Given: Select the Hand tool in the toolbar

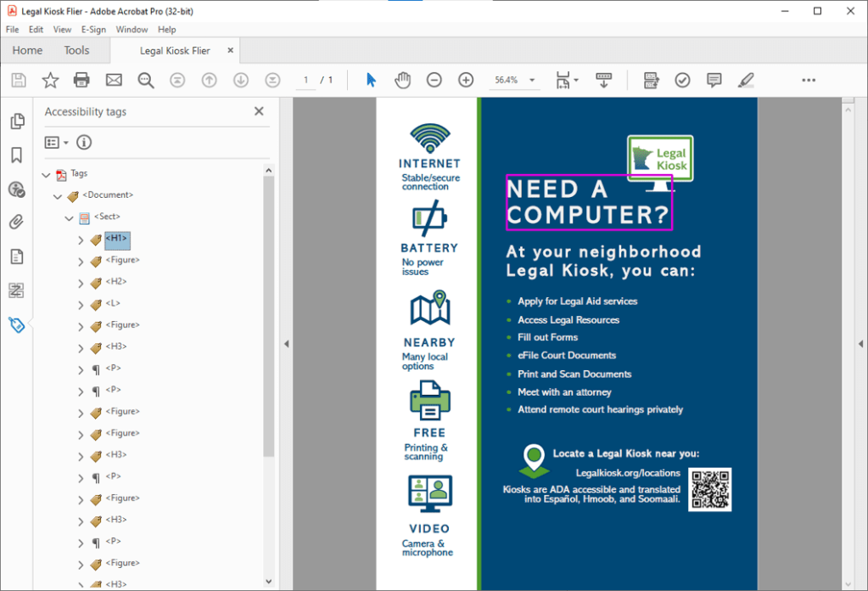Looking at the screenshot, I should (x=402, y=79).
